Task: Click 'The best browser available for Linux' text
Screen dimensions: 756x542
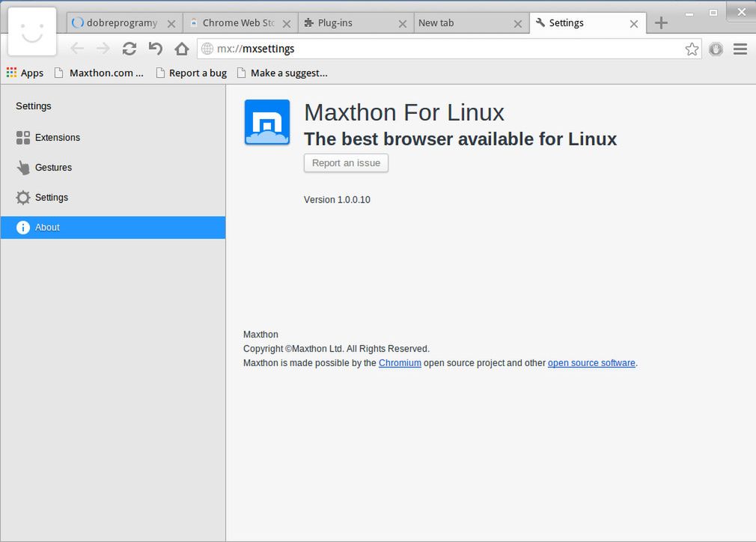Action: click(460, 139)
